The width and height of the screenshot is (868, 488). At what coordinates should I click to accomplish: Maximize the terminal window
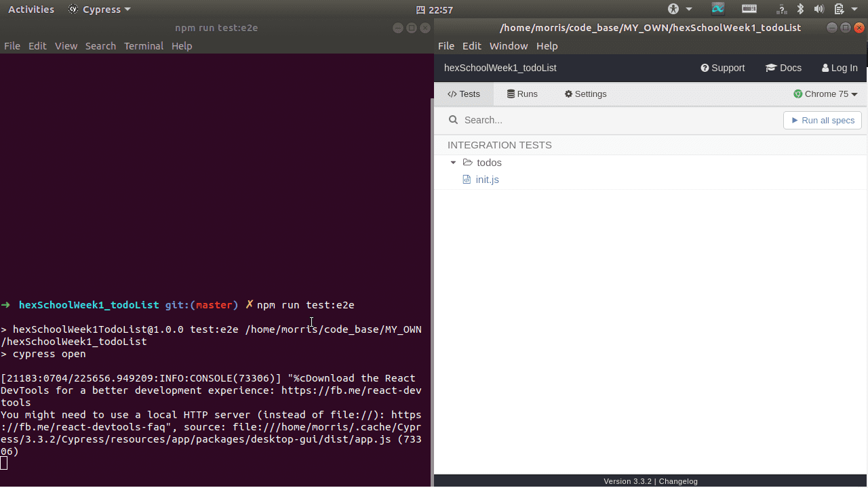(x=412, y=28)
